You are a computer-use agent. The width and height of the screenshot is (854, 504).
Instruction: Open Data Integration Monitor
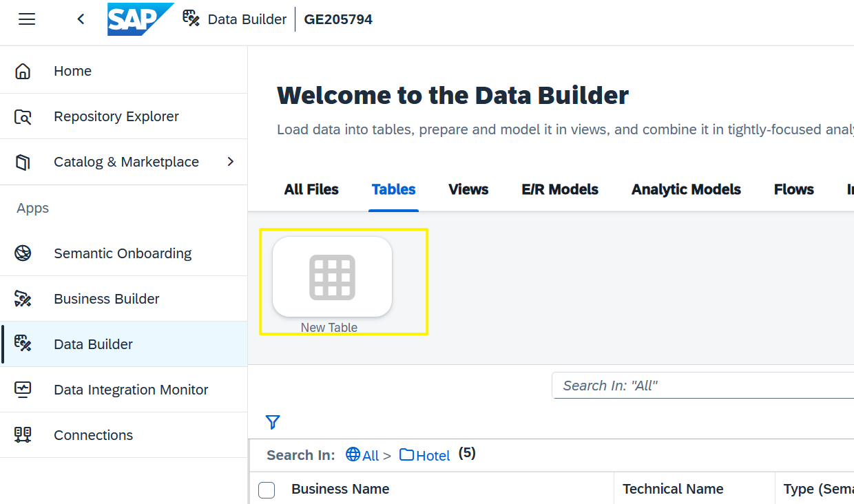(x=124, y=390)
